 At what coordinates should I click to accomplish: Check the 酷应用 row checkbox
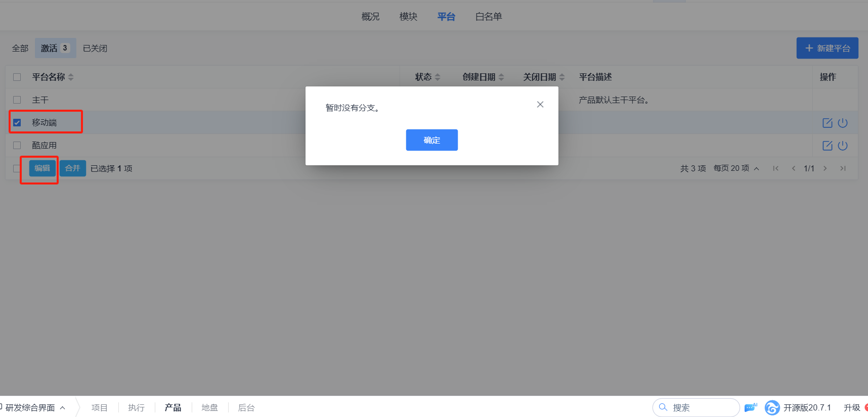17,146
